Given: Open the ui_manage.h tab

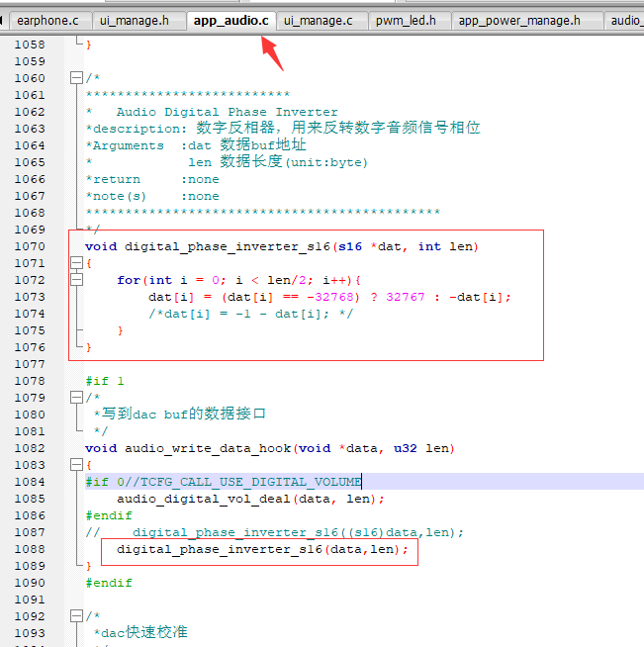Looking at the screenshot, I should click(x=135, y=21).
